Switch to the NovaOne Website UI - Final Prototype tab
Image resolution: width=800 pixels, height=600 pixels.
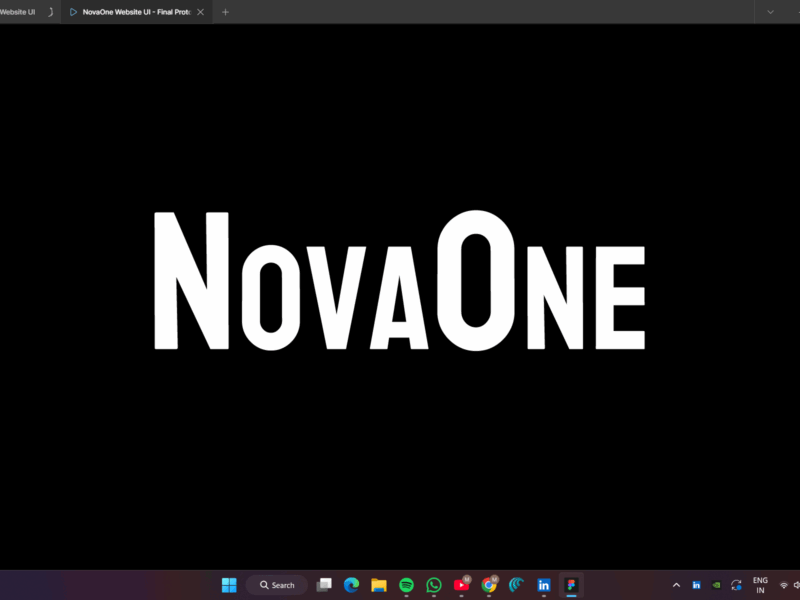point(136,12)
